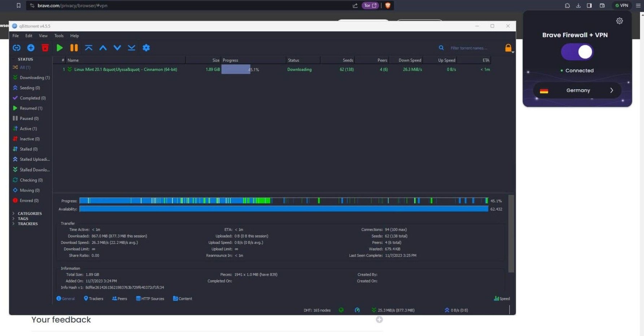Screen dimensions: 644x336
Task: Click the connection status globe in status bar
Action: pyautogui.click(x=341, y=310)
